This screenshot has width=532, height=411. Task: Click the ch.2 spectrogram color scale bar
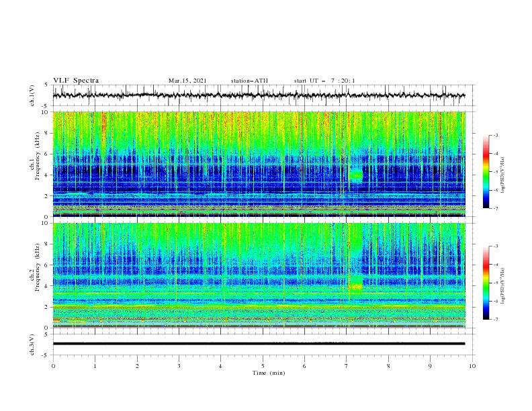[x=486, y=283]
